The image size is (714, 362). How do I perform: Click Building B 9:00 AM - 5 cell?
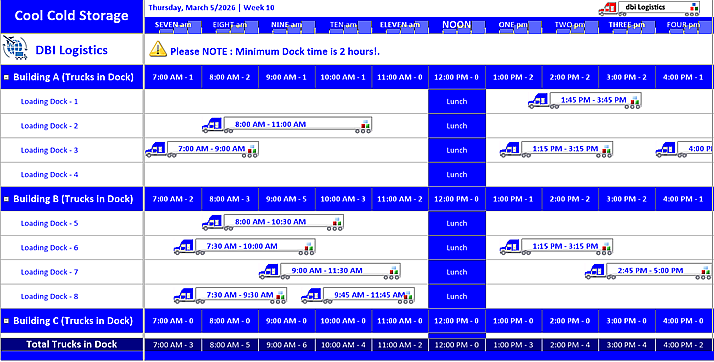click(286, 199)
